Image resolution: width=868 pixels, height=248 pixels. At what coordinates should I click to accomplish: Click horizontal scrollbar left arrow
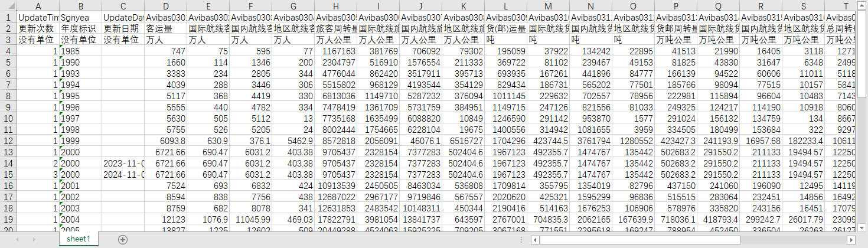[535, 240]
